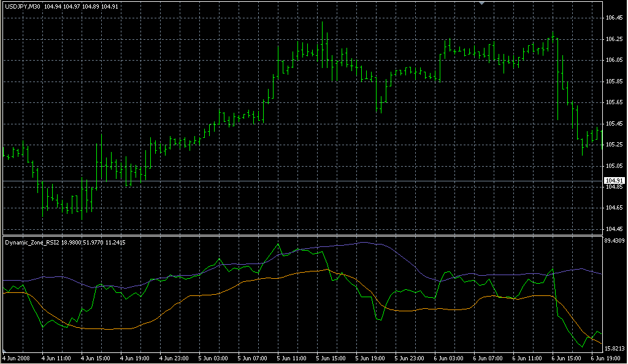
Task: Click the USDJPY,M30 chart title label
Action: [x=23, y=7]
